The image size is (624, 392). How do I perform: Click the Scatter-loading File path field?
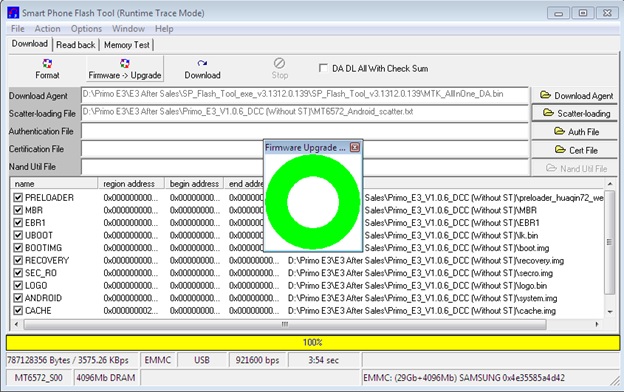click(304, 113)
